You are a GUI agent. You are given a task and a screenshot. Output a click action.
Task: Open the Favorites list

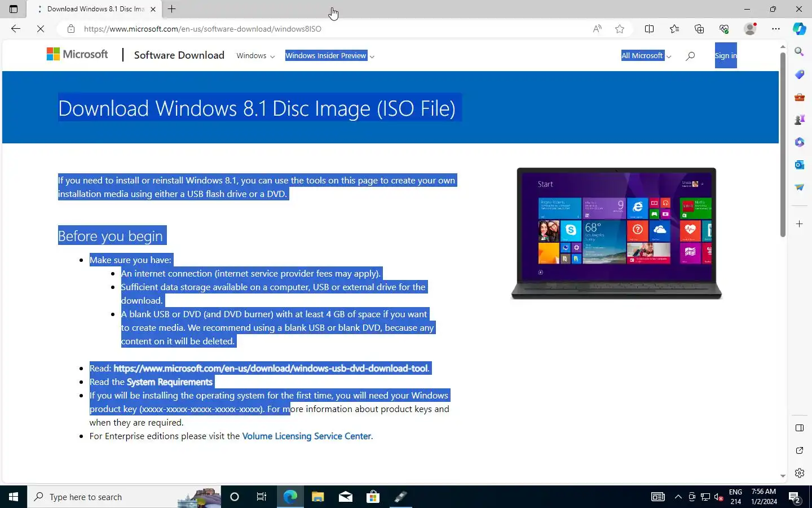[x=674, y=29]
